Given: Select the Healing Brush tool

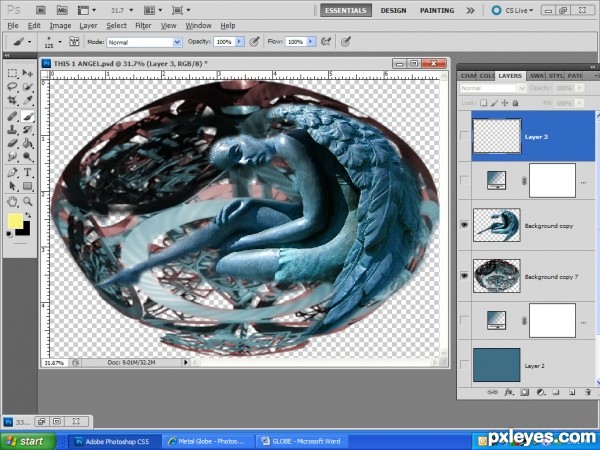Looking at the screenshot, I should (12, 116).
